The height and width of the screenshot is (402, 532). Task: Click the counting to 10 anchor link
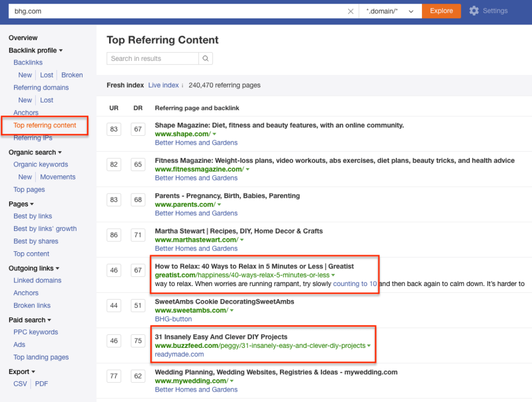[x=355, y=284]
